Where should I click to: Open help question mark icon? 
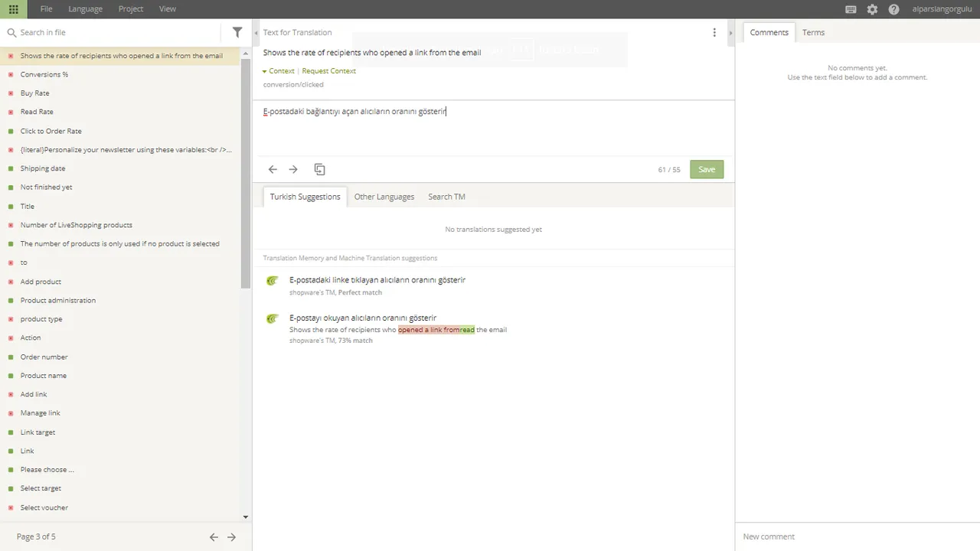(893, 9)
